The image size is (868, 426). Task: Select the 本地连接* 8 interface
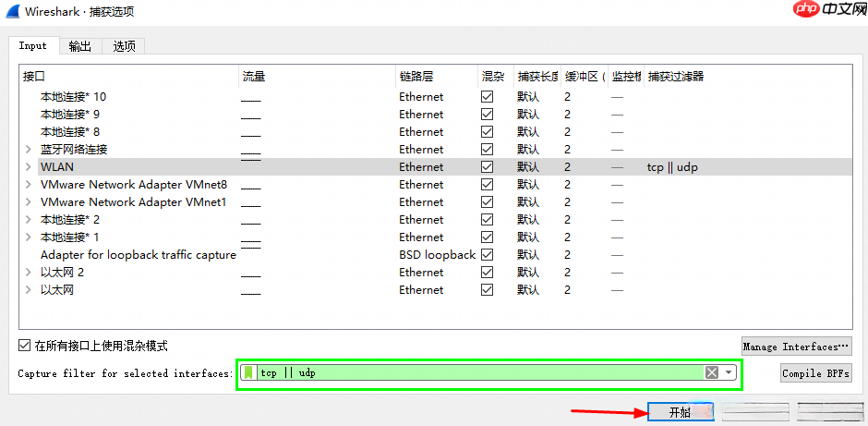click(x=70, y=132)
